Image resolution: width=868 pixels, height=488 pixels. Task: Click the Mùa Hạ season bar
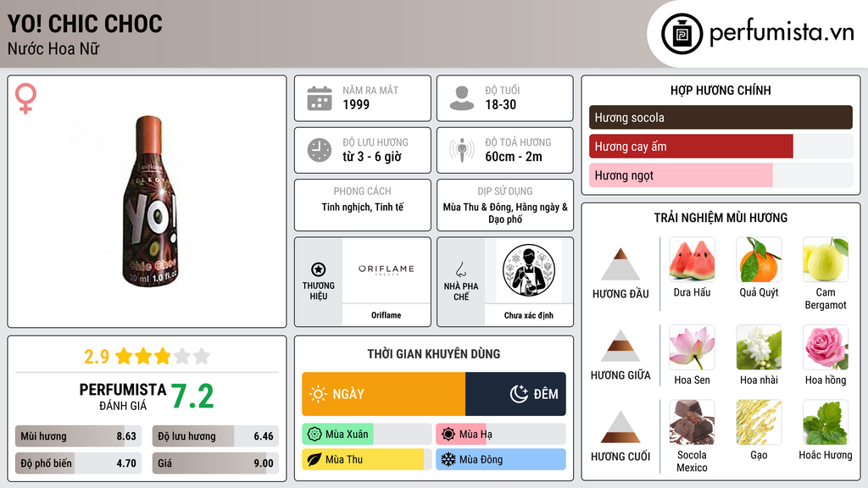[x=501, y=435]
